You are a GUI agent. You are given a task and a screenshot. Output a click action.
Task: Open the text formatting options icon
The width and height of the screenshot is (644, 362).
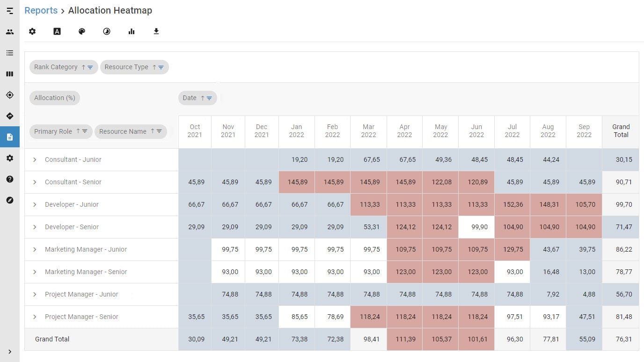tap(57, 31)
